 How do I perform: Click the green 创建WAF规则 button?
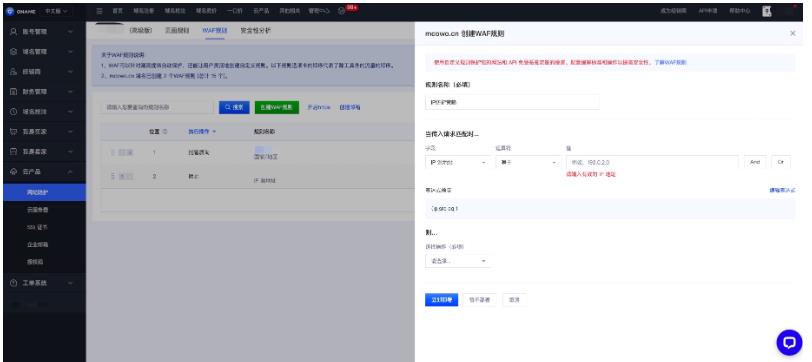pyautogui.click(x=277, y=107)
